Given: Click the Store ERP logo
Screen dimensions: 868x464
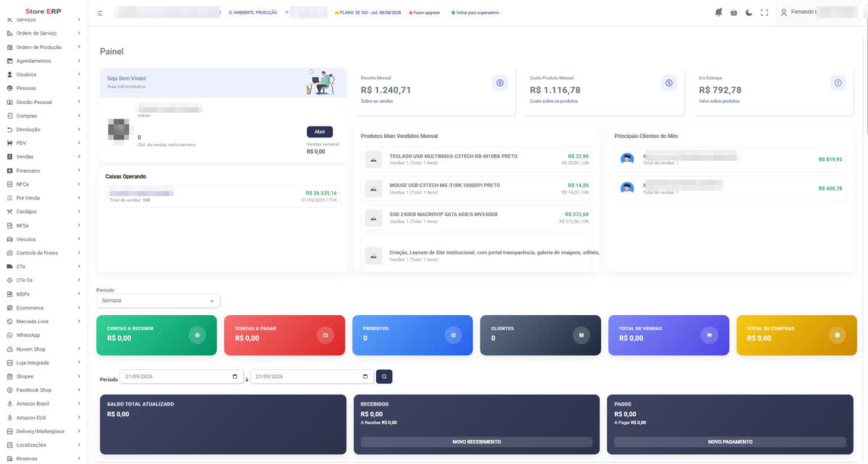Looking at the screenshot, I should [x=43, y=12].
